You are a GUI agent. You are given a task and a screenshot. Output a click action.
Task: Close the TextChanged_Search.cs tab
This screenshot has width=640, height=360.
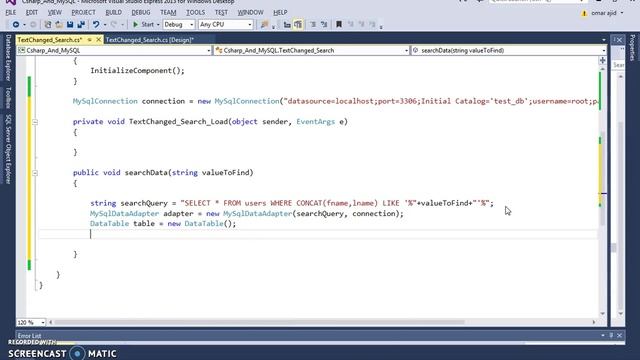[x=98, y=40]
